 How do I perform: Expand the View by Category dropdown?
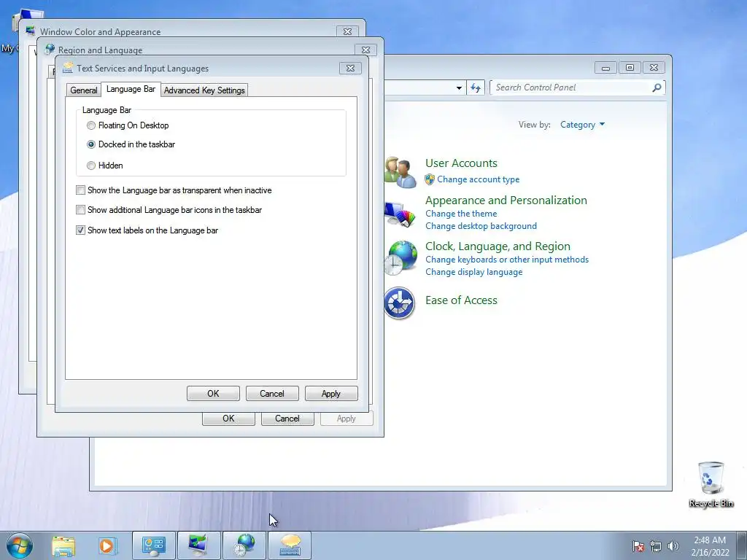(582, 125)
